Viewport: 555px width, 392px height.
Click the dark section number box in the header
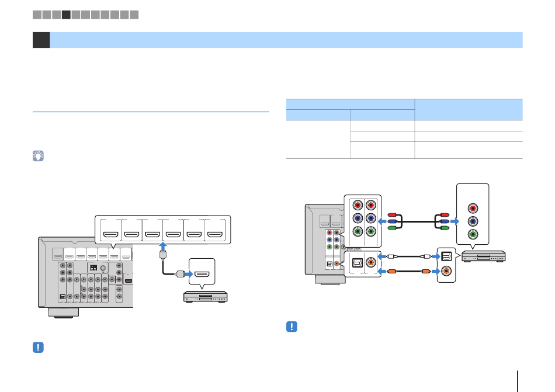pyautogui.click(x=41, y=40)
